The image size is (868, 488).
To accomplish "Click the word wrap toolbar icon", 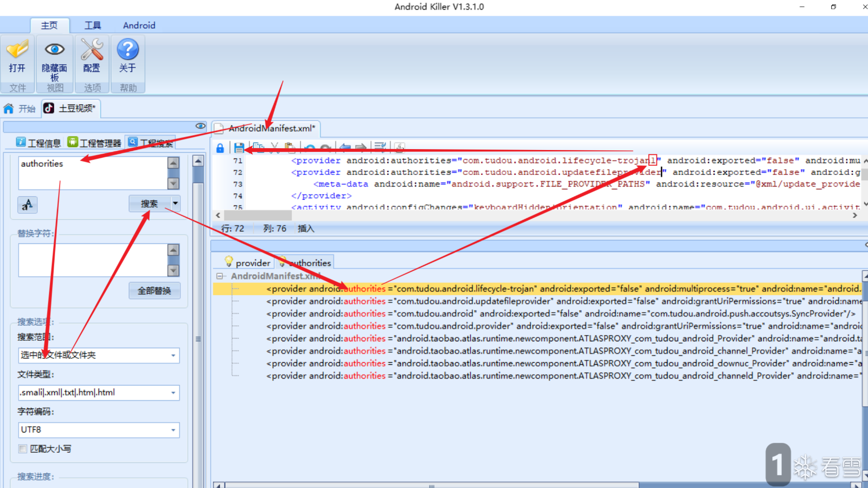I will [x=380, y=147].
